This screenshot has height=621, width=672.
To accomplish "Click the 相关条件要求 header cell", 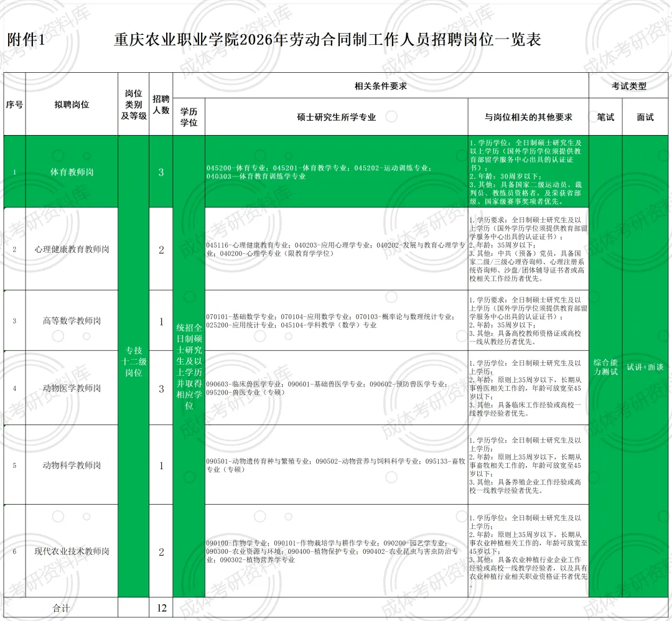I will pos(381,86).
